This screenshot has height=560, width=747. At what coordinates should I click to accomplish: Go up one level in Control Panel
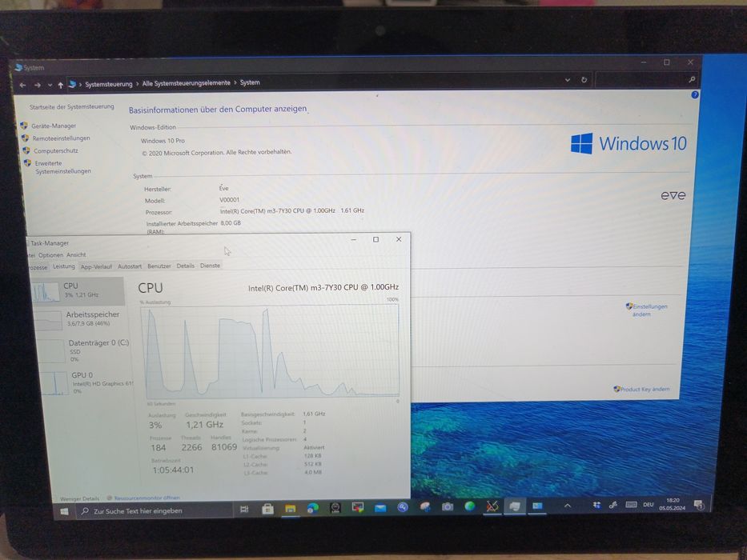(x=61, y=85)
